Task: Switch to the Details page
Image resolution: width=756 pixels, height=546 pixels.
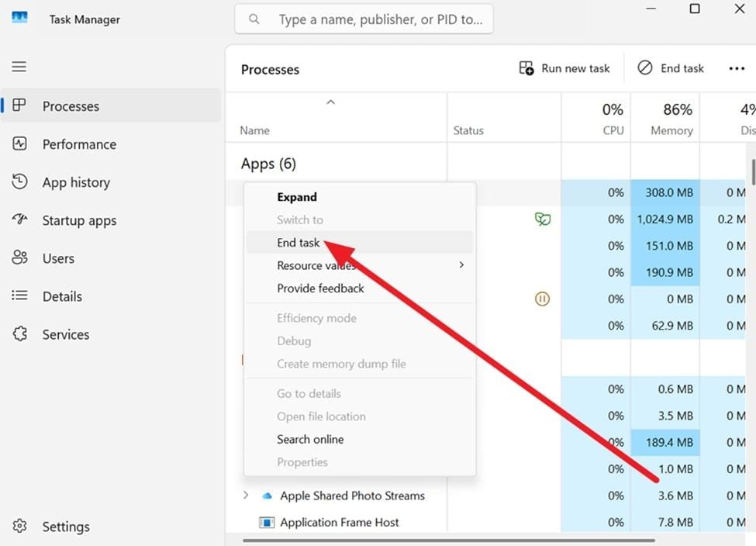Action: point(61,296)
